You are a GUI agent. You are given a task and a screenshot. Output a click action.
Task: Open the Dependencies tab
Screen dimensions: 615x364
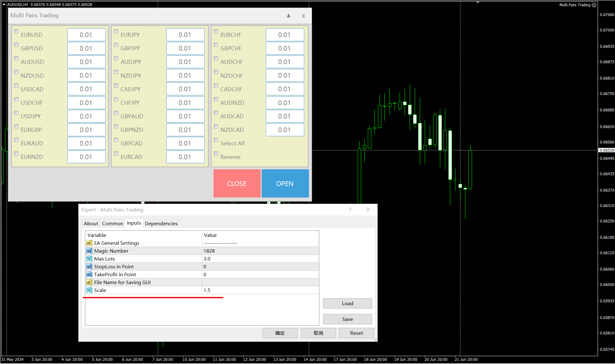161,223
